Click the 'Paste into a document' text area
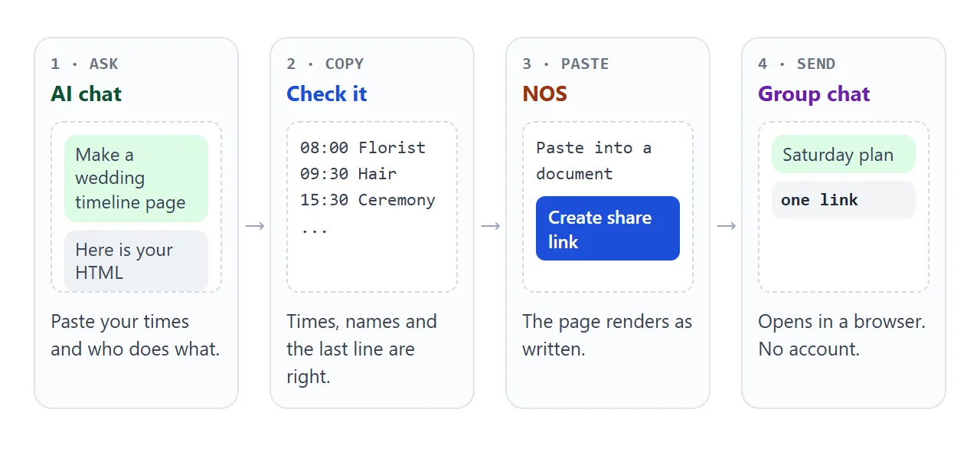Image resolution: width=980 pixels, height=449 pixels. pyautogui.click(x=594, y=161)
